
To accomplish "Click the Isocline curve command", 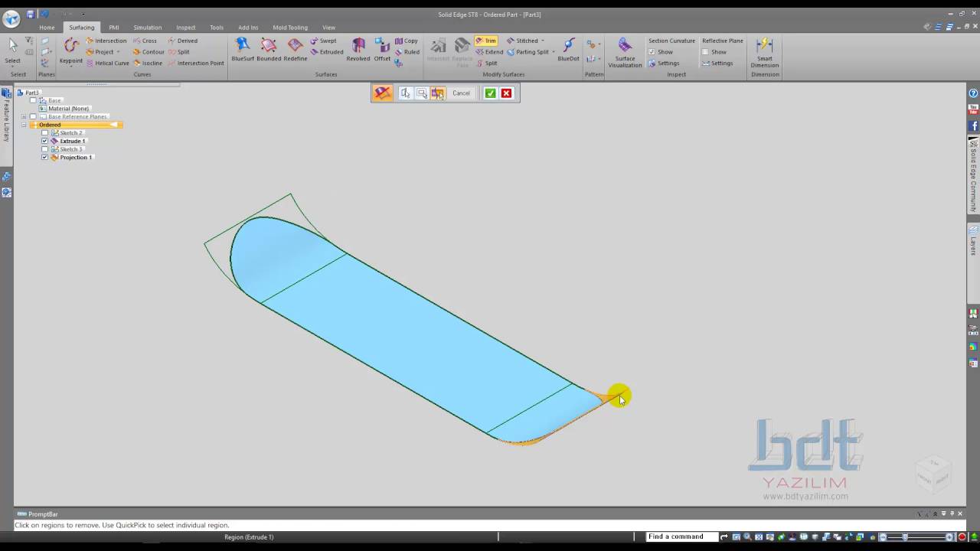I will [148, 63].
